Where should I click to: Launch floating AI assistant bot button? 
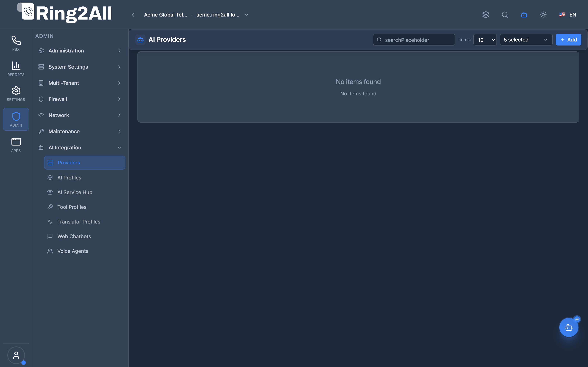click(569, 327)
